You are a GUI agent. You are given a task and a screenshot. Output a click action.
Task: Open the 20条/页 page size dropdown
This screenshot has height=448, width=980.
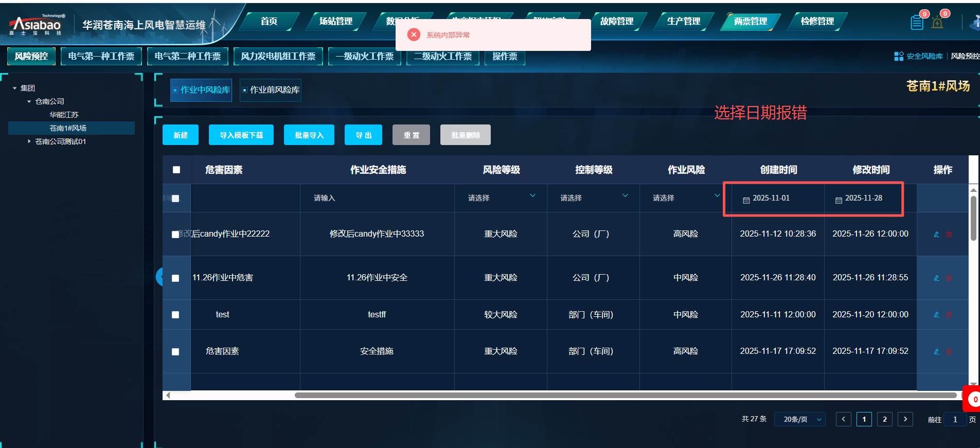click(x=799, y=420)
